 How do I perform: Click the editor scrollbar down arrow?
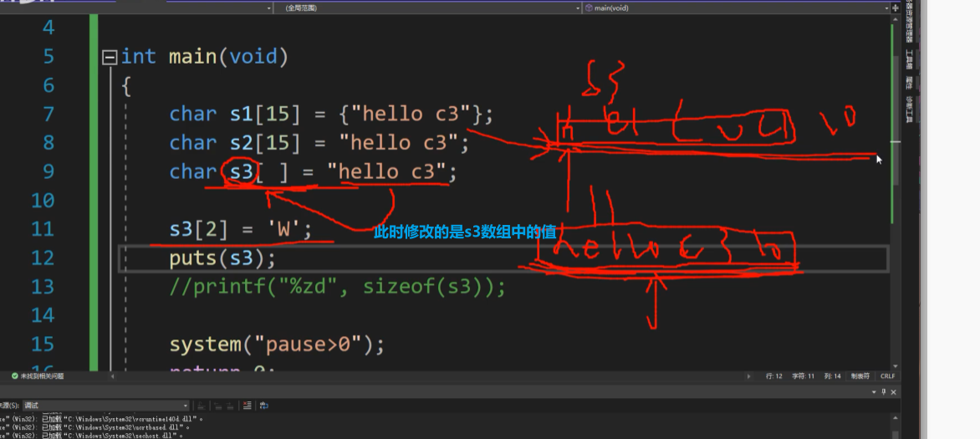[895, 366]
